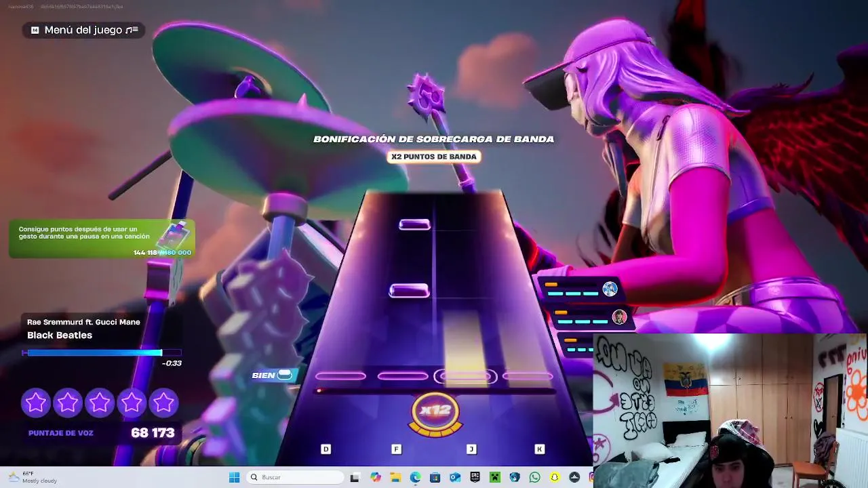The image size is (868, 488).
Task: Click the X2 PUNTOS DE BANDA badge
Action: point(434,157)
